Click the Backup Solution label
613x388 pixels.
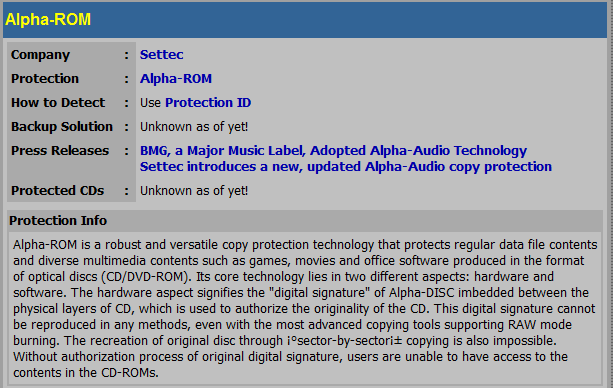tap(62, 127)
